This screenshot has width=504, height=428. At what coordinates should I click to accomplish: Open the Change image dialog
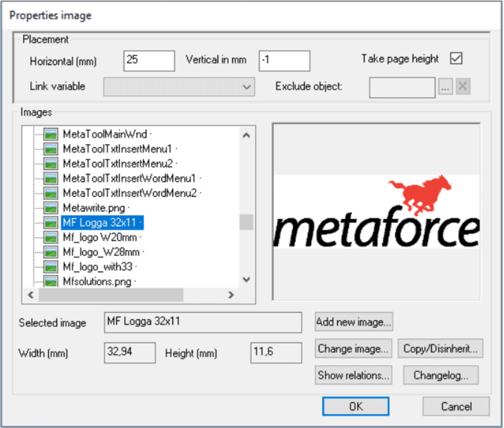(x=354, y=348)
